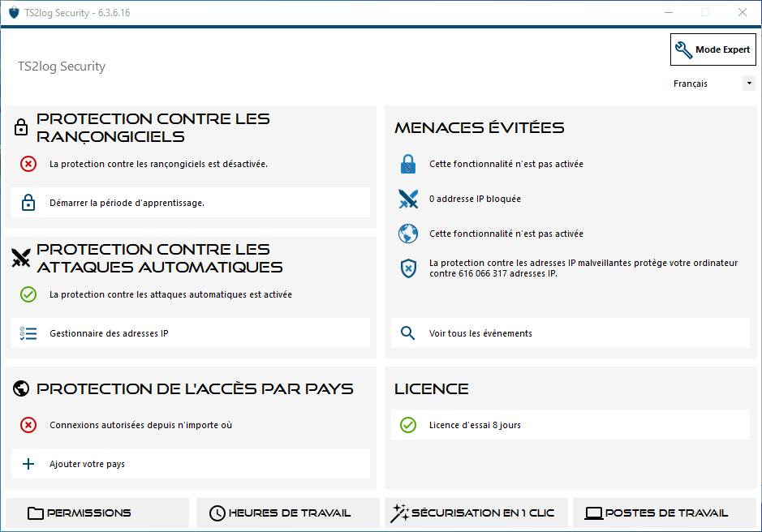The image size is (762, 532).
Task: Click the Mode Expert wrench icon
Action: [684, 49]
